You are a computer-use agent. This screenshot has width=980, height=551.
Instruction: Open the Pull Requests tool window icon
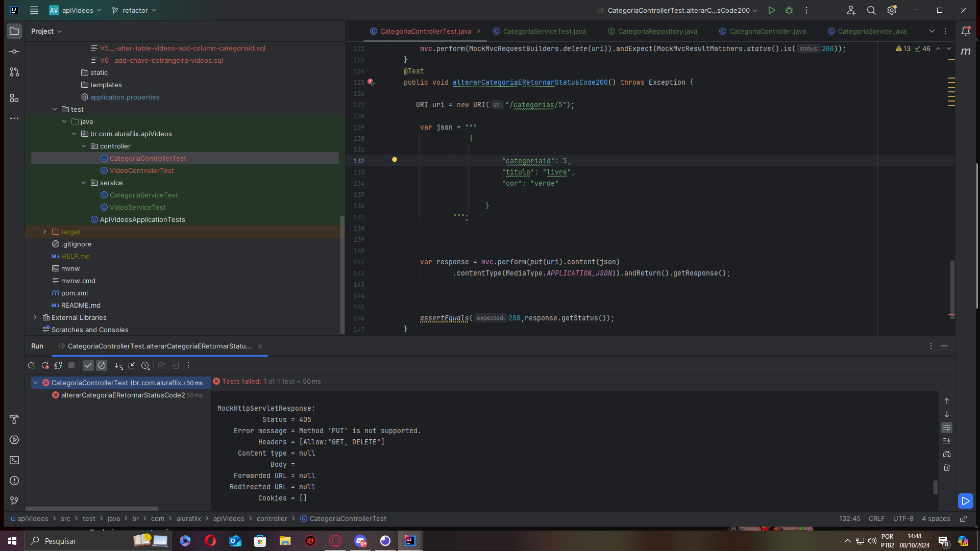tap(14, 72)
